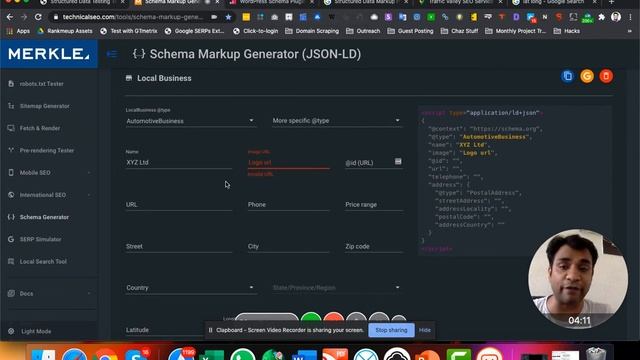Click the Name input field
Screen dimensions: 640x360
(x=178, y=162)
